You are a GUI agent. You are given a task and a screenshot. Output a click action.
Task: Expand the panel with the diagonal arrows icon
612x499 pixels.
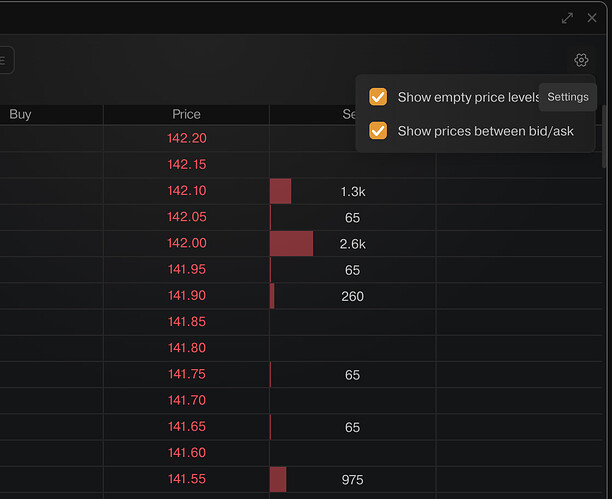(567, 18)
